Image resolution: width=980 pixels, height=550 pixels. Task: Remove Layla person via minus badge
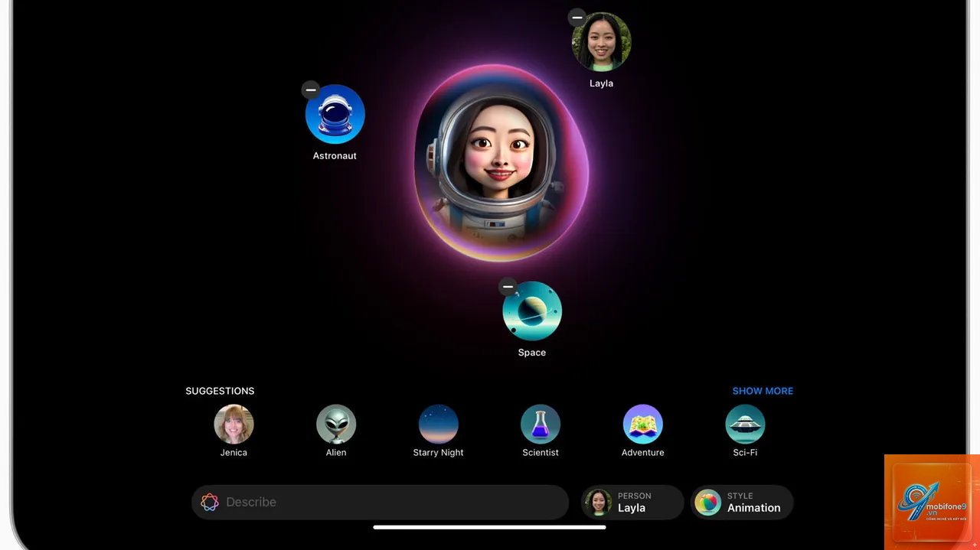pyautogui.click(x=577, y=18)
